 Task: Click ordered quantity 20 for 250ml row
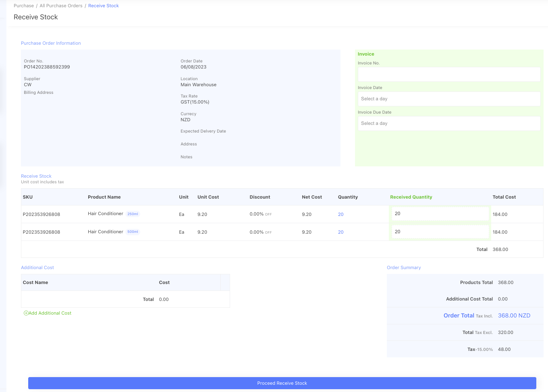pos(340,214)
